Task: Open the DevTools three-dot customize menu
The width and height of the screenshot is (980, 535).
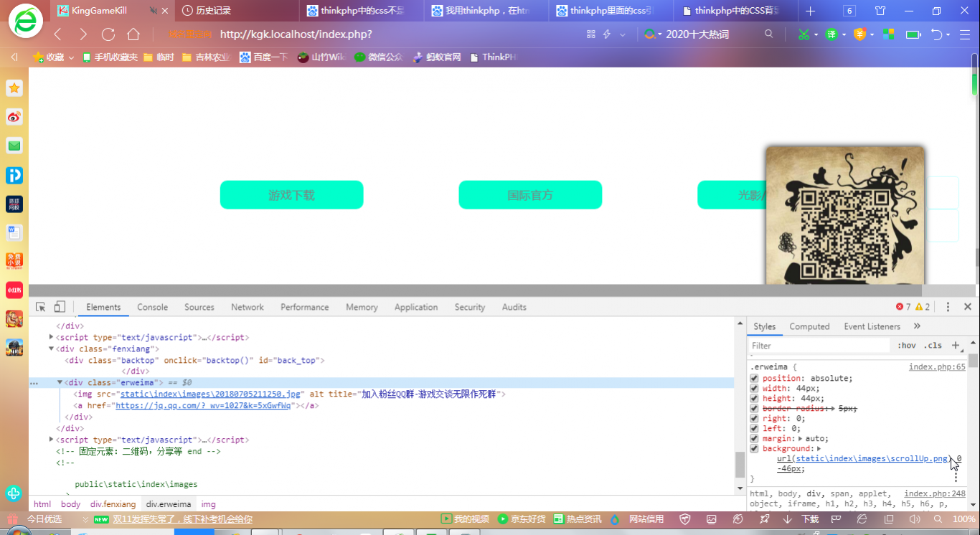Action: click(948, 307)
